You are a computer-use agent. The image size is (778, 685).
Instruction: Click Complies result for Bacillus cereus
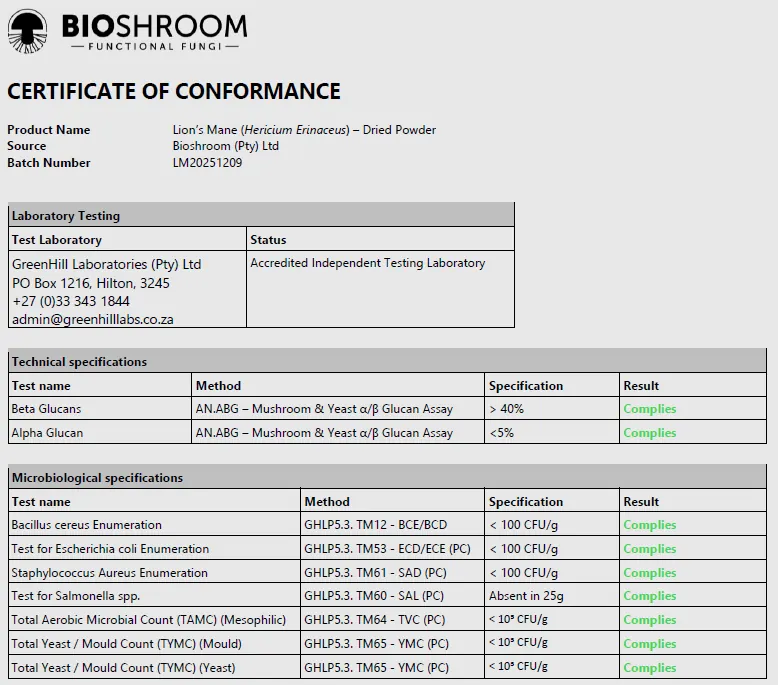(x=650, y=525)
